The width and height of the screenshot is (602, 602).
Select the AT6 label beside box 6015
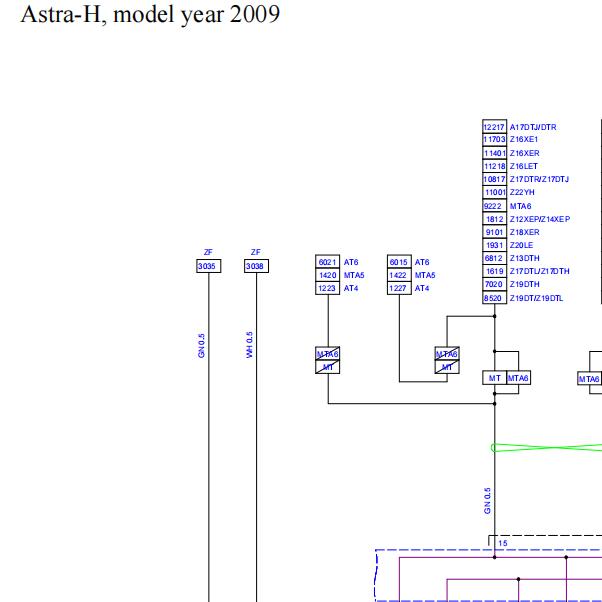[x=422, y=262]
